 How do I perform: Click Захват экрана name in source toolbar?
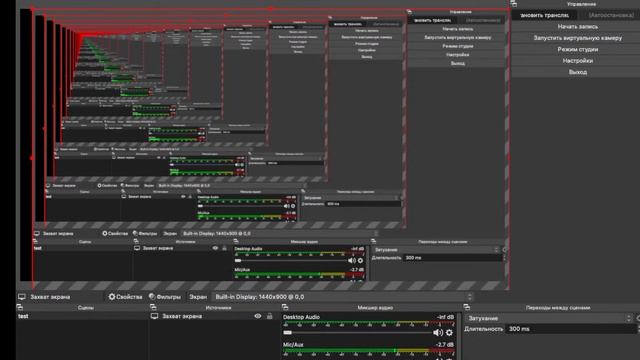(50, 297)
